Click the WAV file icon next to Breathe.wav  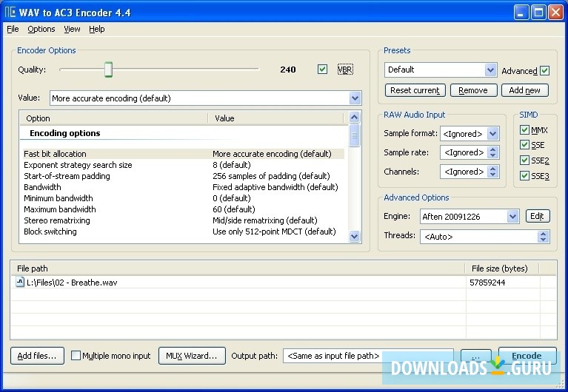20,282
